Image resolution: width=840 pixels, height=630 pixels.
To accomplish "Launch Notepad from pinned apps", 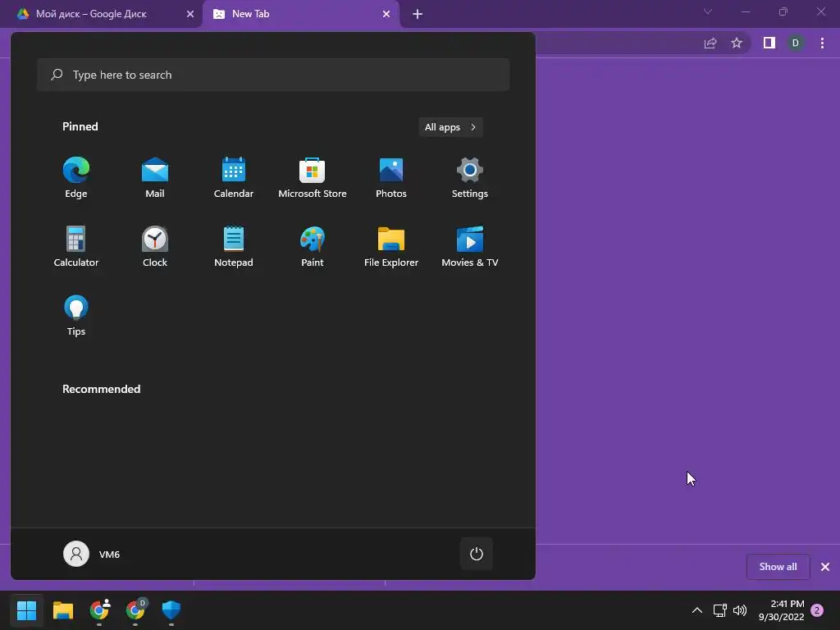I will 234,246.
